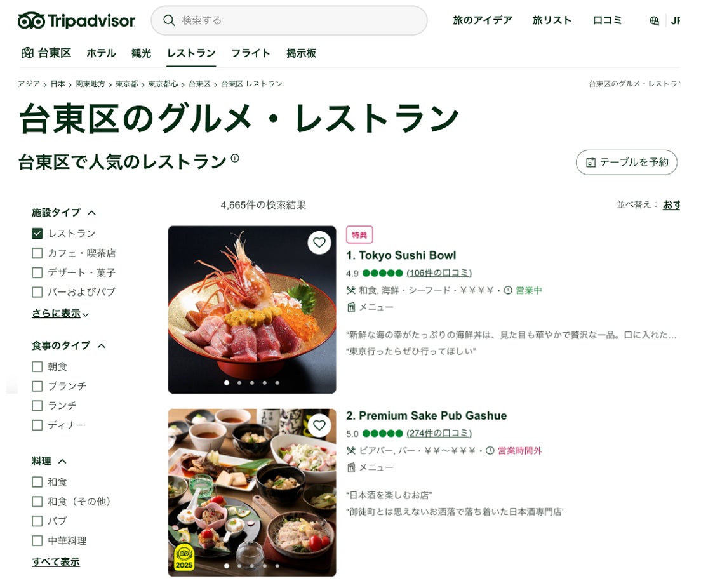Switch to the ホテル tab
Image resolution: width=701 pixels, height=588 pixels.
(x=101, y=53)
